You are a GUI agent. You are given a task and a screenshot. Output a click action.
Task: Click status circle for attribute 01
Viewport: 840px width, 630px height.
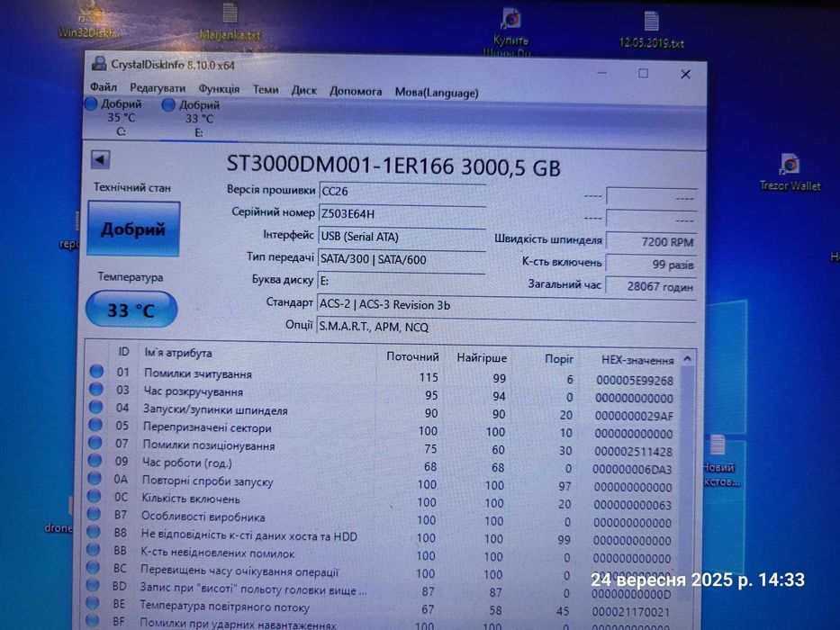[x=97, y=371]
